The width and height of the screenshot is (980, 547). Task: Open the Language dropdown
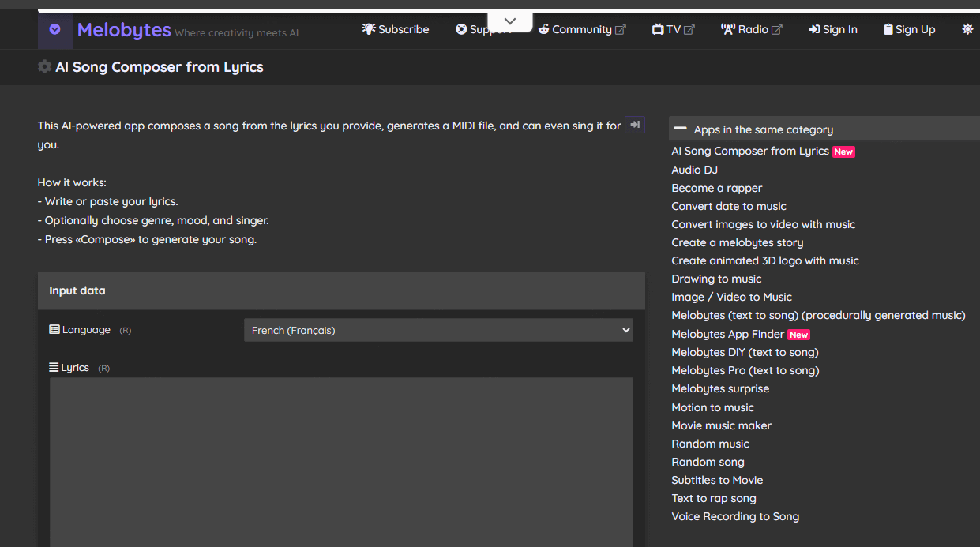point(438,330)
